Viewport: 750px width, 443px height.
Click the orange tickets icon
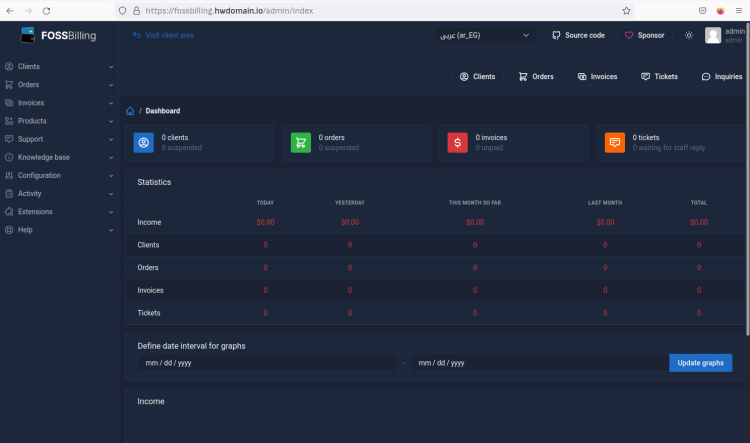click(x=614, y=143)
